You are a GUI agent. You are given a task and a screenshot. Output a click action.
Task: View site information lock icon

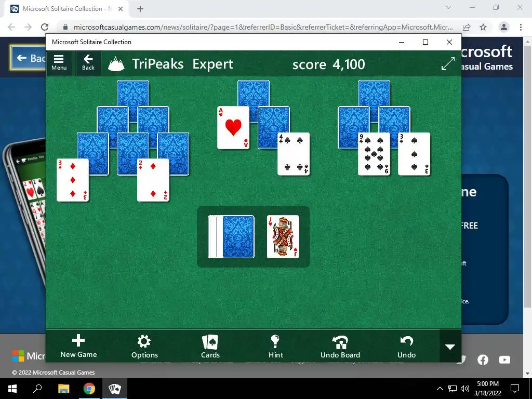[x=65, y=27]
